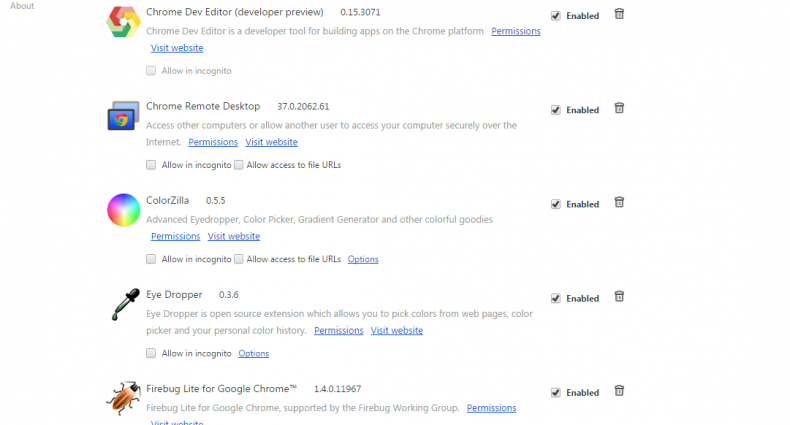The width and height of the screenshot is (790, 425).
Task: Remove Firebug Lite using trash icon
Action: 619,391
